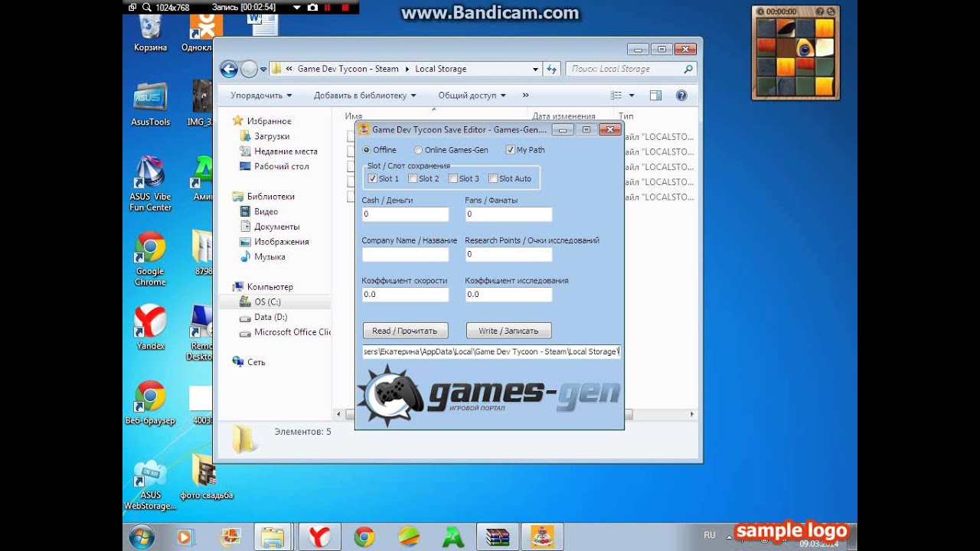This screenshot has height=551, width=980.
Task: Take a Bandicam screenshot with camera icon
Action: pos(312,7)
